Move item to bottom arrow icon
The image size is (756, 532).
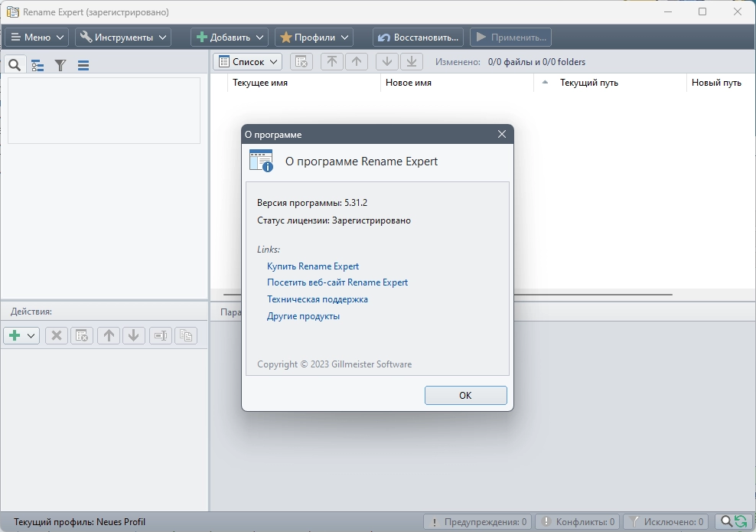412,62
